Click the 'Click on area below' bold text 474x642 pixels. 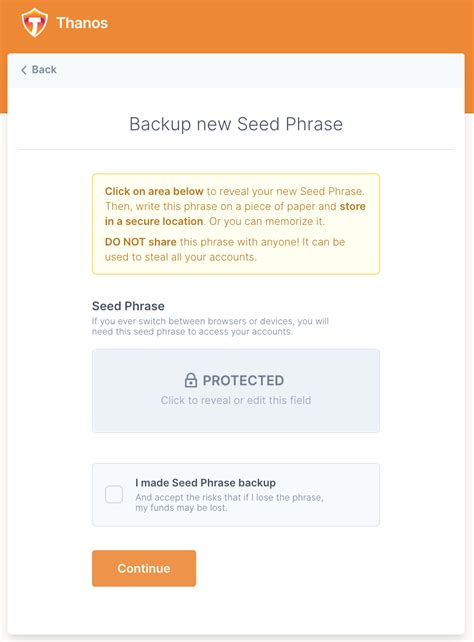pos(154,191)
